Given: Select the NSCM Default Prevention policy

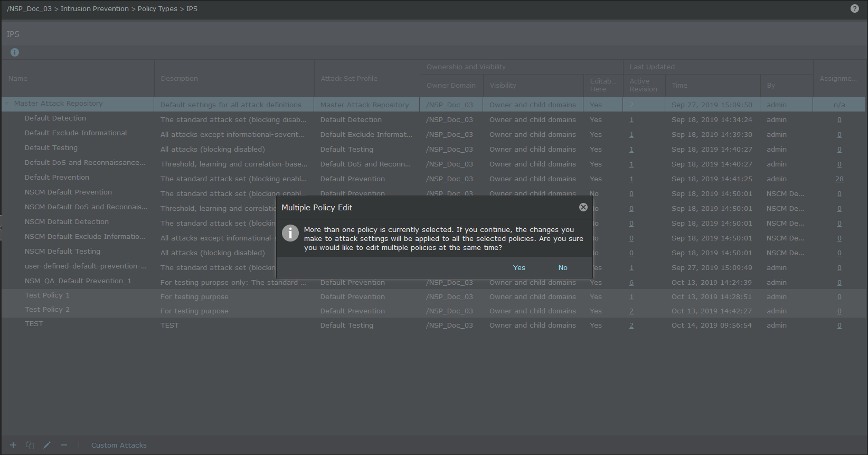Looking at the screenshot, I should 68,192.
